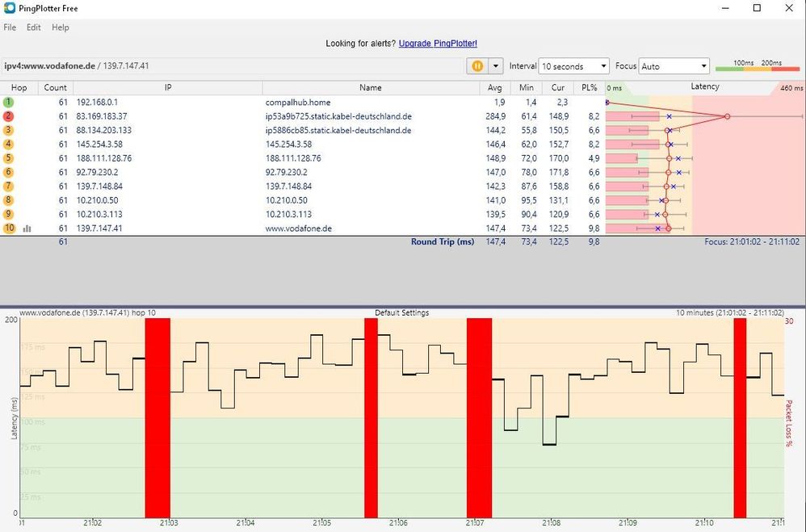This screenshot has width=806, height=532.
Task: Select hop 2 red circle icon
Action: [x=8, y=116]
